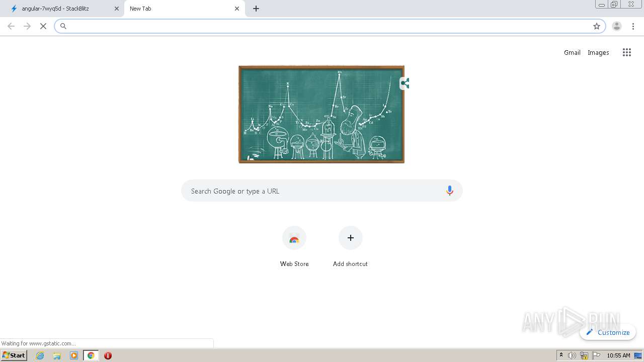Viewport: 644px width, 362px height.
Task: Open the Chrome three-dot menu
Action: click(633, 26)
